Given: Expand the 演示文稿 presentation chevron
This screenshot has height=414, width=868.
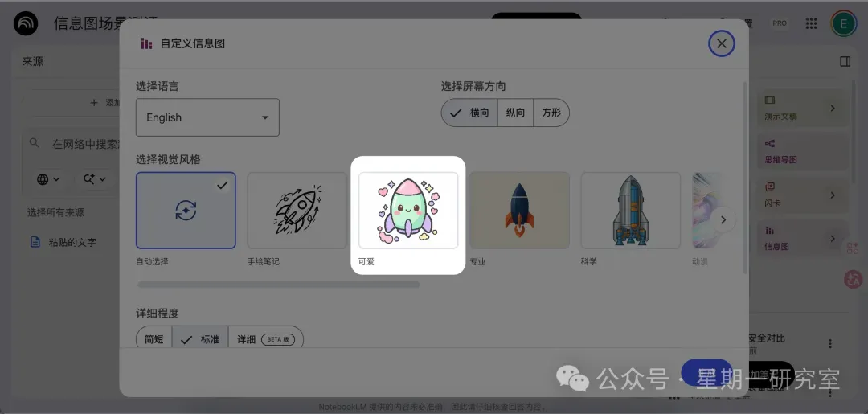Looking at the screenshot, I should tap(833, 109).
